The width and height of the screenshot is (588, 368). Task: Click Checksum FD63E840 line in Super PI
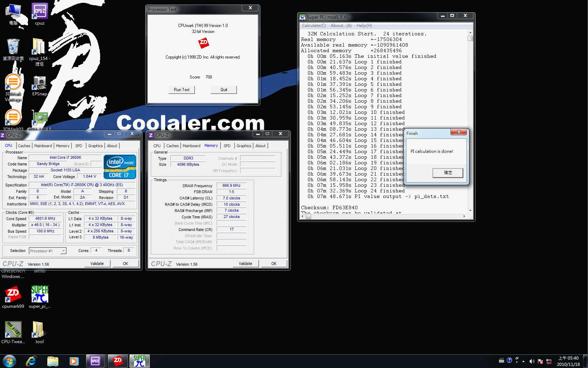[x=329, y=207]
